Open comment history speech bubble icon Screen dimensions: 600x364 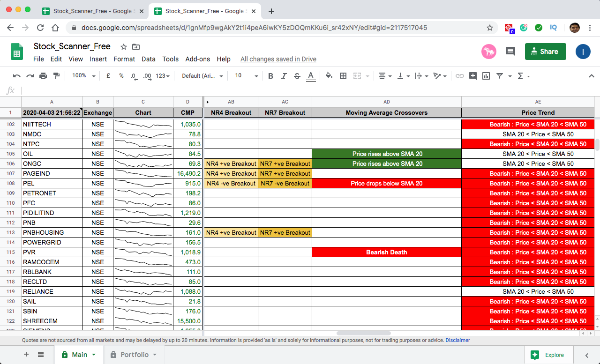click(510, 52)
